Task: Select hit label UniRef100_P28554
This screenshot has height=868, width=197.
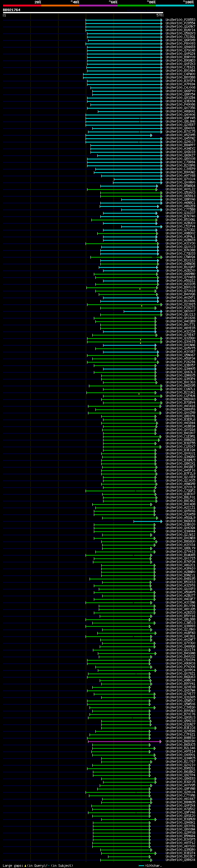Action: 180,23
